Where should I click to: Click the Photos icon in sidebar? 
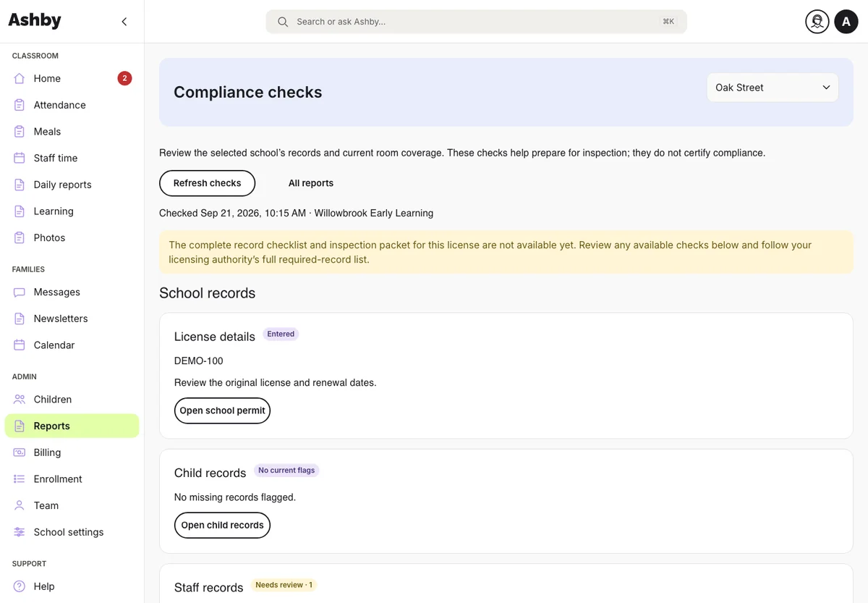[20, 237]
